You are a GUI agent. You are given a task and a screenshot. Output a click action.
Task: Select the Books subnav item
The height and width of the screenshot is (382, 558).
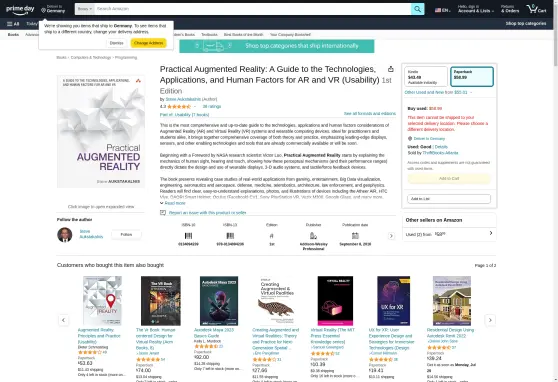[13, 35]
